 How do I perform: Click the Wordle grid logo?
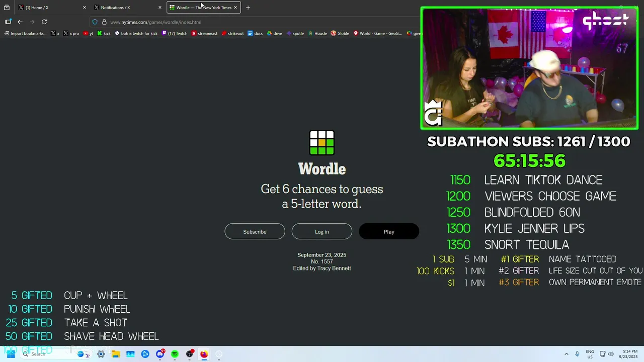322,143
